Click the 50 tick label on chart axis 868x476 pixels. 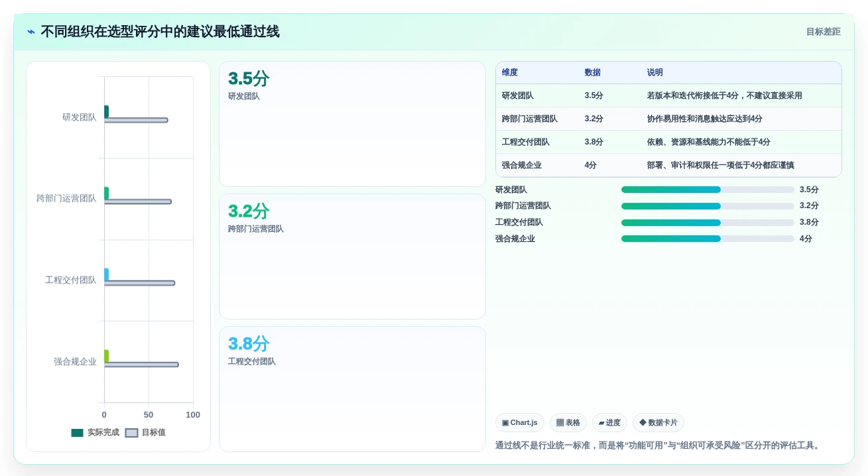point(149,415)
